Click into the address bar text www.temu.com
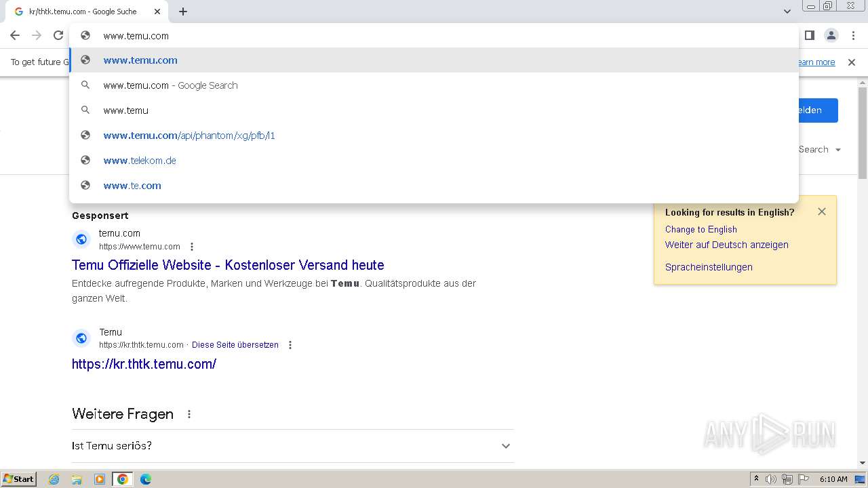The width and height of the screenshot is (868, 488). 136,36
